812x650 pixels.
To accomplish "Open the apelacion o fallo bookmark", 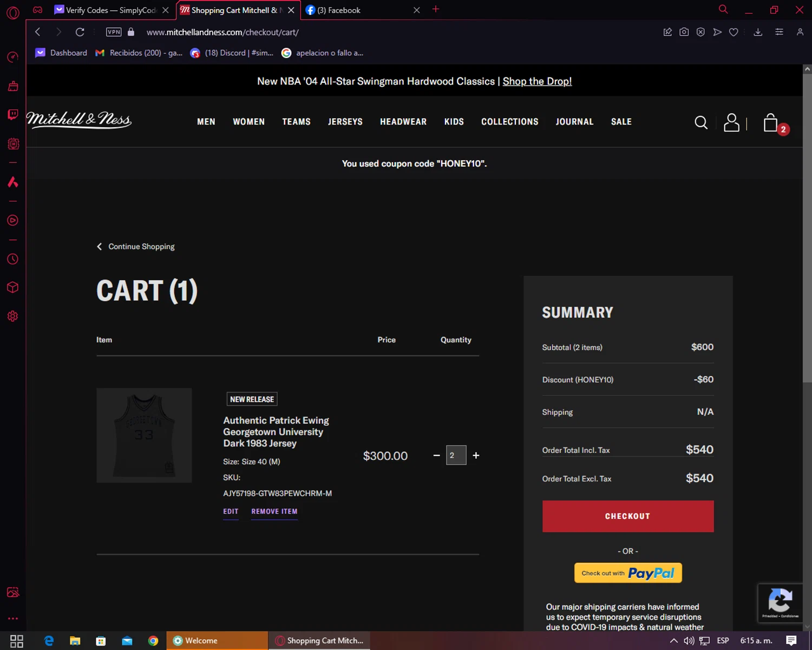I will point(323,53).
